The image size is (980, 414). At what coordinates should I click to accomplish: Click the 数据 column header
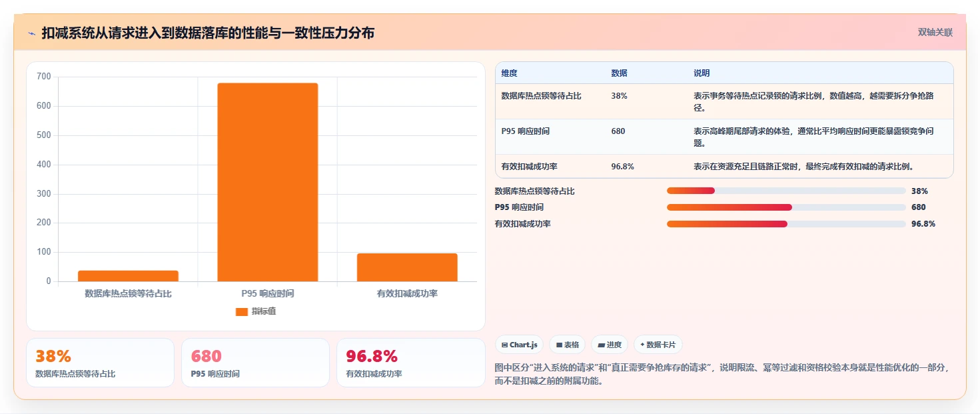click(619, 73)
